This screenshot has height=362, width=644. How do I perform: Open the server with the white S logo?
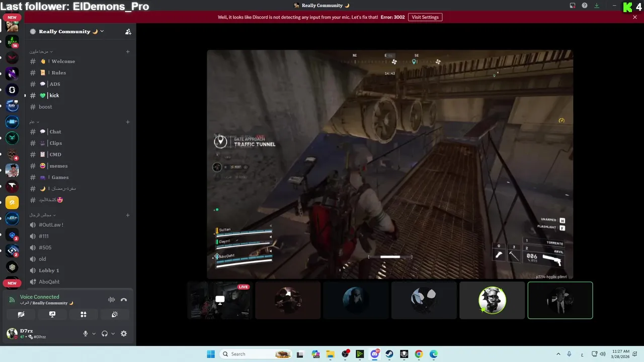[12, 90]
